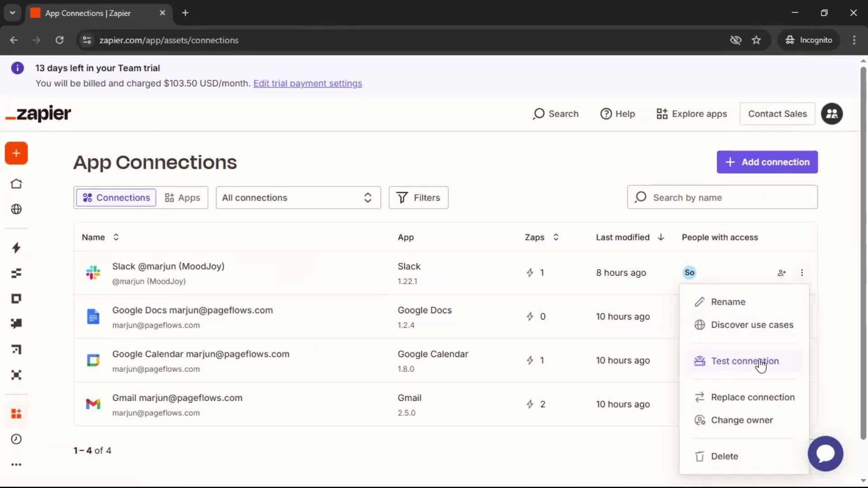Screen dimensions: 868x488
Task: Open the Canvas icon in left sidebar
Action: pyautogui.click(x=16, y=349)
